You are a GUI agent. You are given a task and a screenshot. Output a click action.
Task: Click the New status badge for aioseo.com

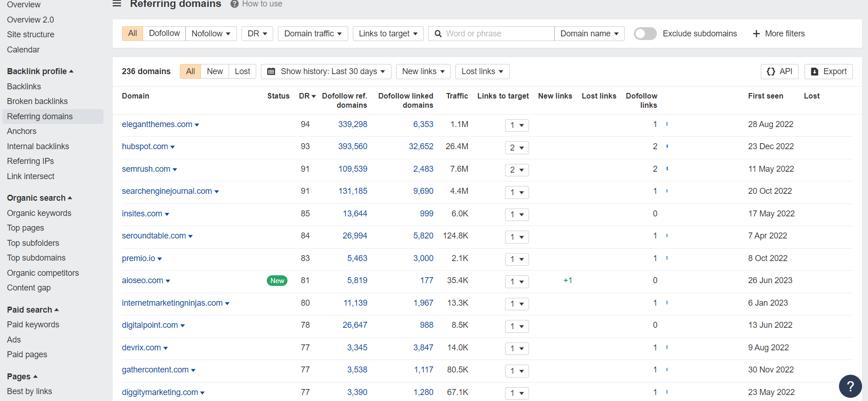(x=277, y=281)
